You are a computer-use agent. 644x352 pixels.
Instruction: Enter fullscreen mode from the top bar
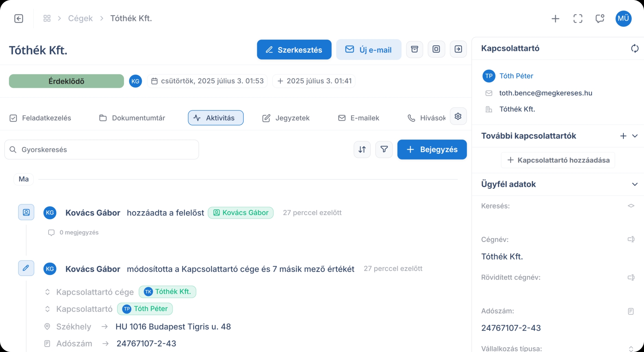pyautogui.click(x=578, y=19)
